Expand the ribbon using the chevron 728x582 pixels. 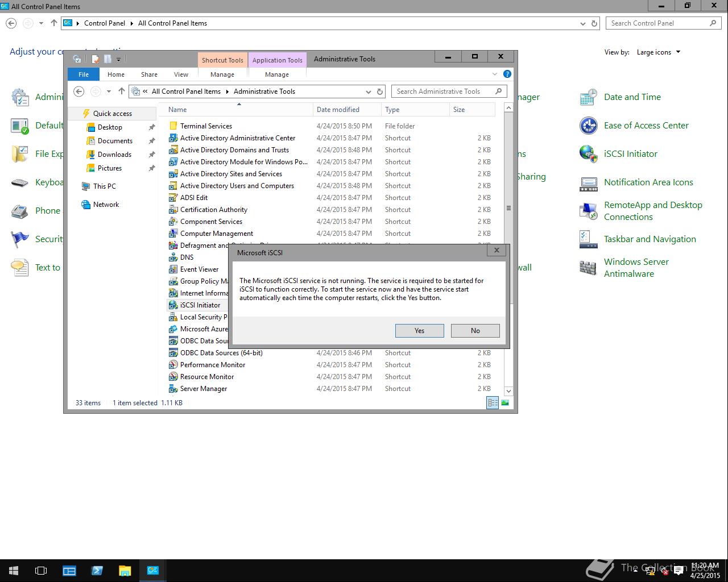click(x=495, y=74)
